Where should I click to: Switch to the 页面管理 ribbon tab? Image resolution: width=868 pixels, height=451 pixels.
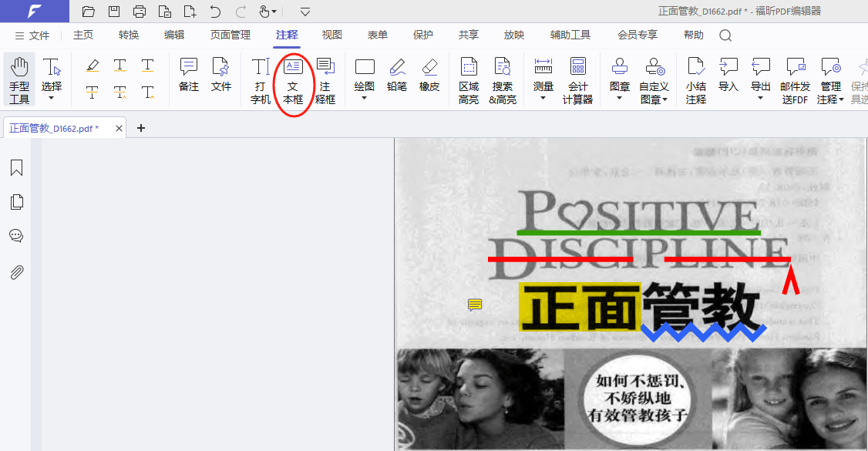tap(230, 35)
